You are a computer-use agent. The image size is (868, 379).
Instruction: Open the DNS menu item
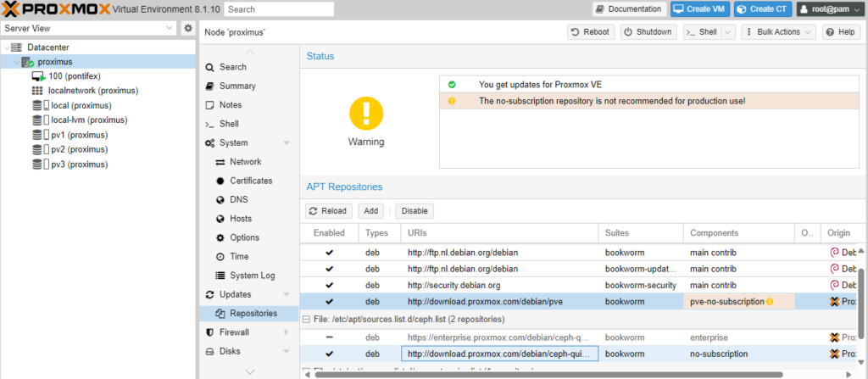[248, 199]
